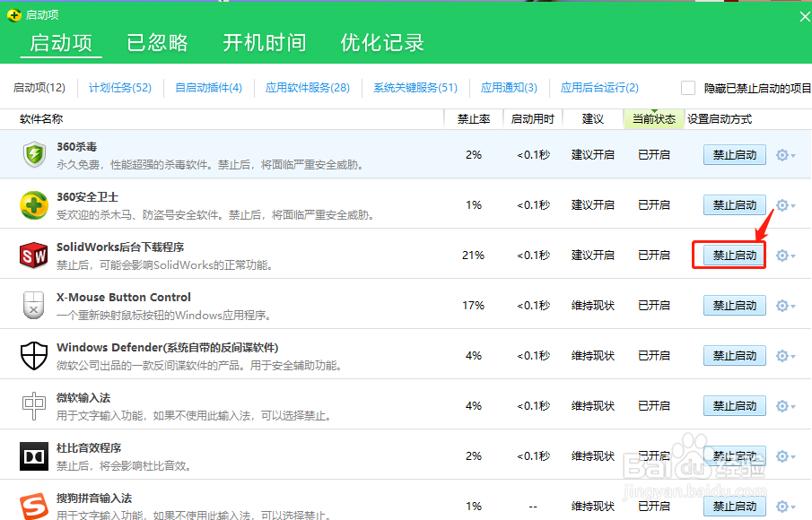Open settings gear for 360安全卫士 row
812x520 pixels.
[785, 205]
